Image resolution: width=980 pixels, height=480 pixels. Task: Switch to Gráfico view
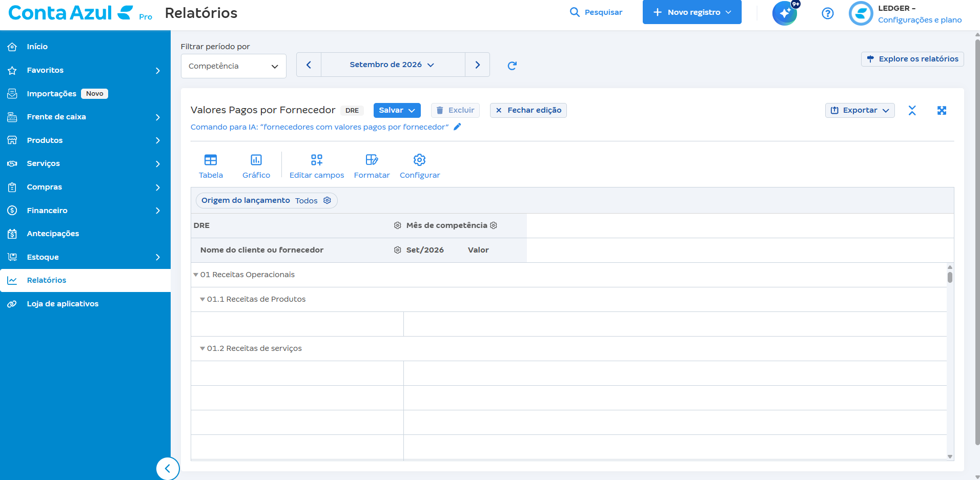[256, 166]
